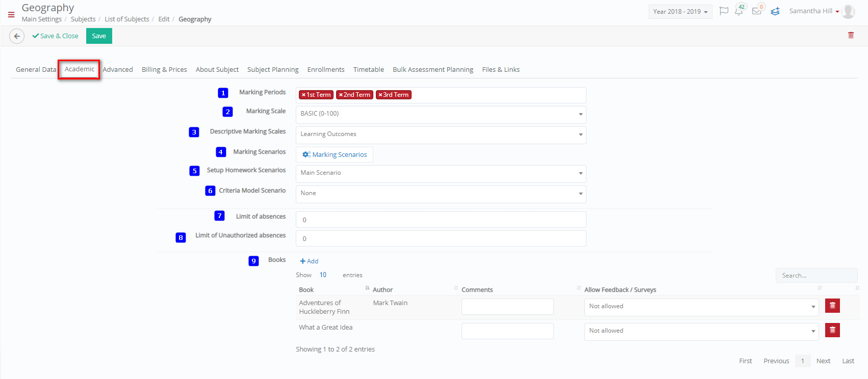Click the Adventures of Huckleberry Finn book title
This screenshot has width=868, height=379.
click(x=324, y=307)
